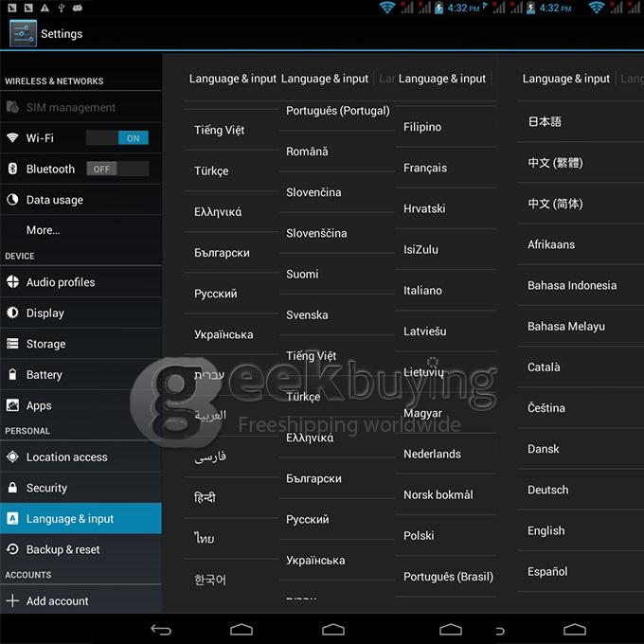644x644 pixels.
Task: Select the Display brightness icon
Action: coord(12,313)
